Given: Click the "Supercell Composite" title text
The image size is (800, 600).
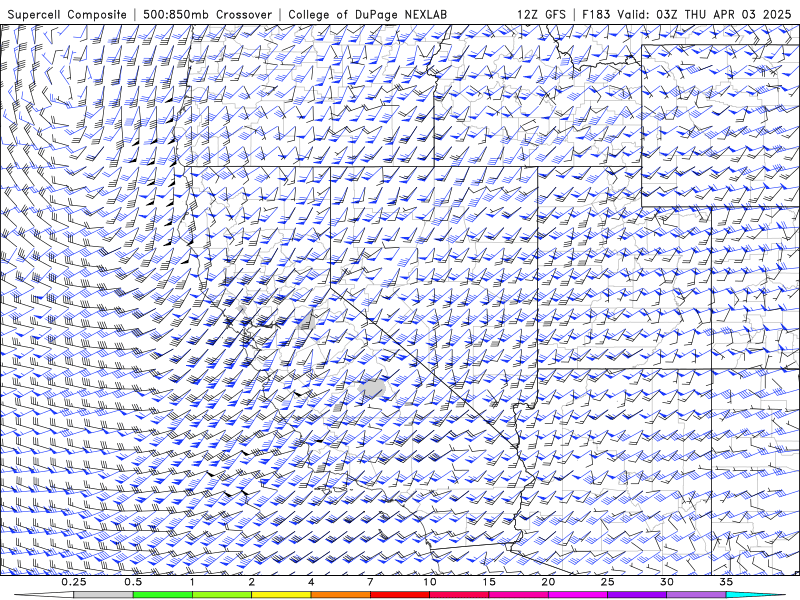Looking at the screenshot, I should pyautogui.click(x=67, y=14).
